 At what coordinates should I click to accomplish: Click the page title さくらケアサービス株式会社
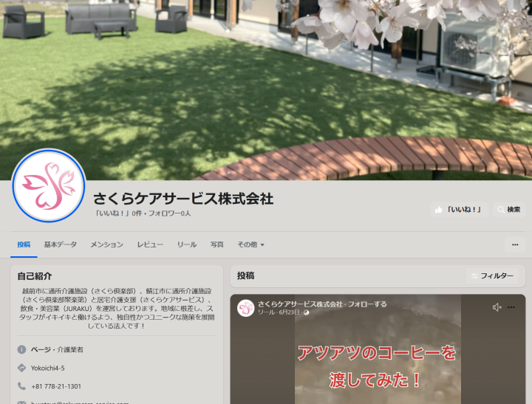183,199
